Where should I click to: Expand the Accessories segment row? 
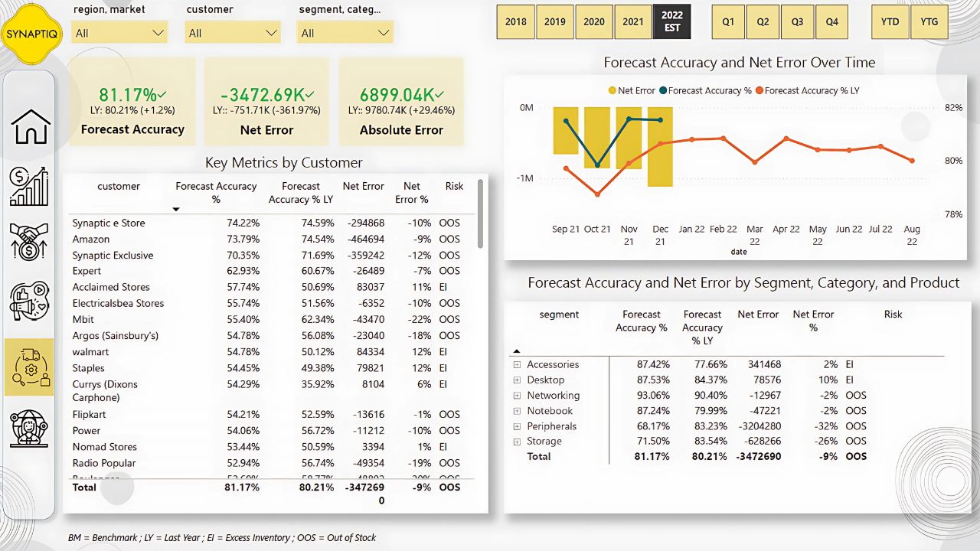pyautogui.click(x=517, y=365)
